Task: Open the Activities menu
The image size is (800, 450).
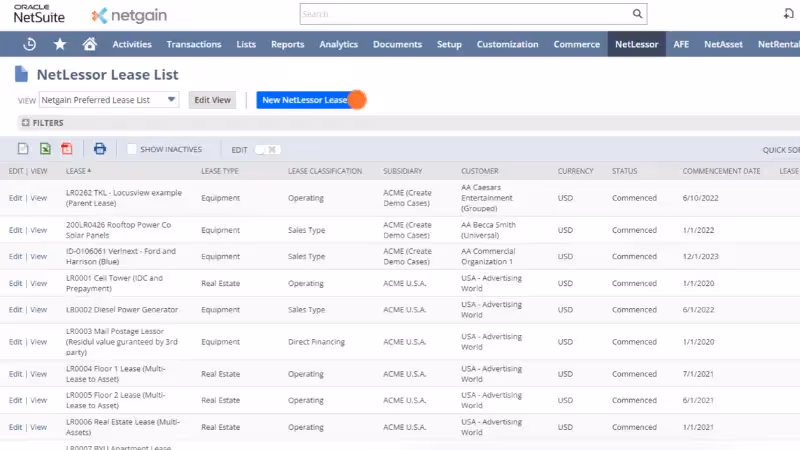Action: coord(132,44)
